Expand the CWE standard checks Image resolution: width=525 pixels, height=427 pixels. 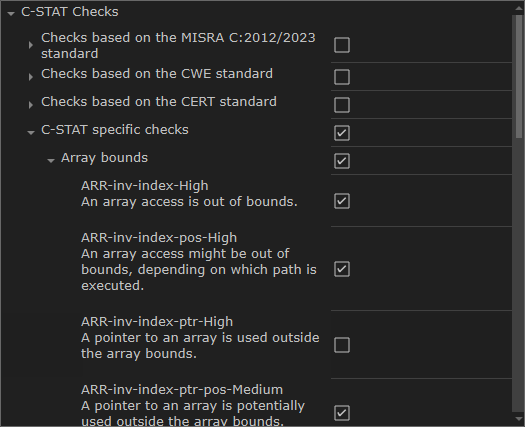tap(31, 77)
